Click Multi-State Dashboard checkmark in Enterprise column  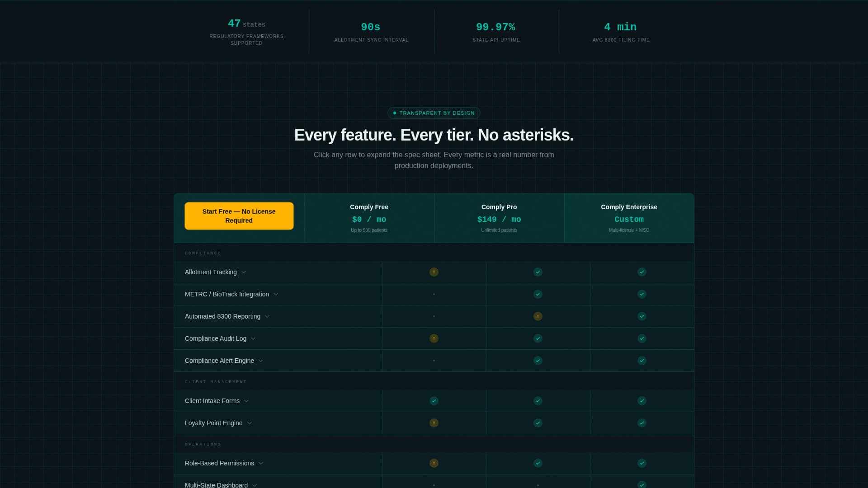(642, 485)
